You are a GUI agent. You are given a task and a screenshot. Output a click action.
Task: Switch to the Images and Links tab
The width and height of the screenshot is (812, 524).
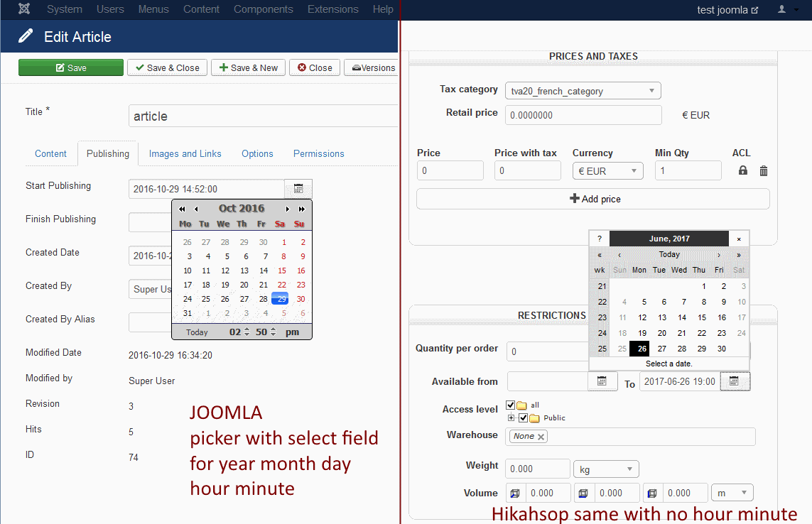pyautogui.click(x=185, y=154)
